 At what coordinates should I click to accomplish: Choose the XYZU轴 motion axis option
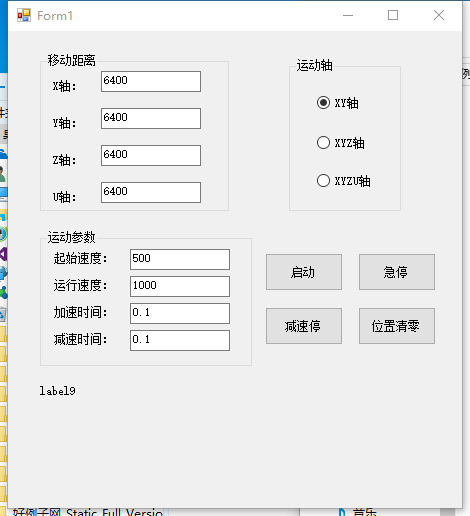[x=344, y=181]
